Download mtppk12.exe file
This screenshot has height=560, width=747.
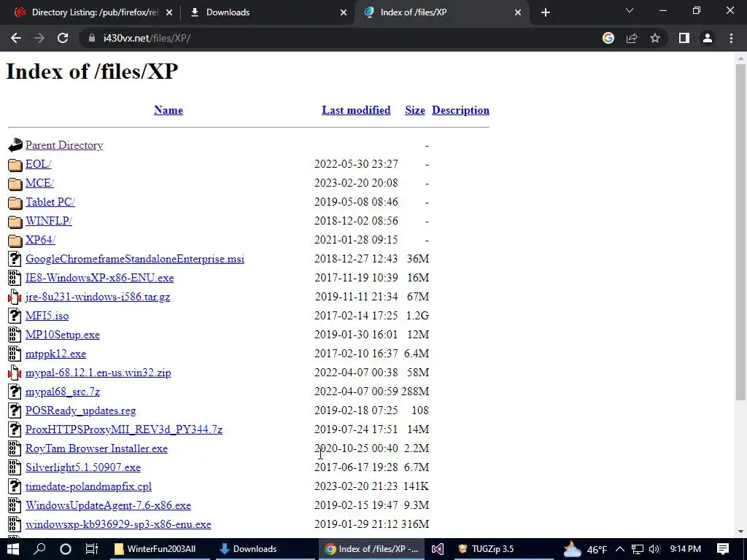[x=55, y=354]
